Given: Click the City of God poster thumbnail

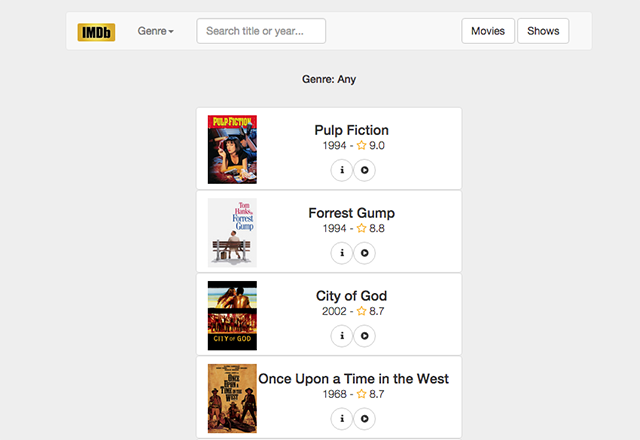Looking at the screenshot, I should tap(232, 316).
